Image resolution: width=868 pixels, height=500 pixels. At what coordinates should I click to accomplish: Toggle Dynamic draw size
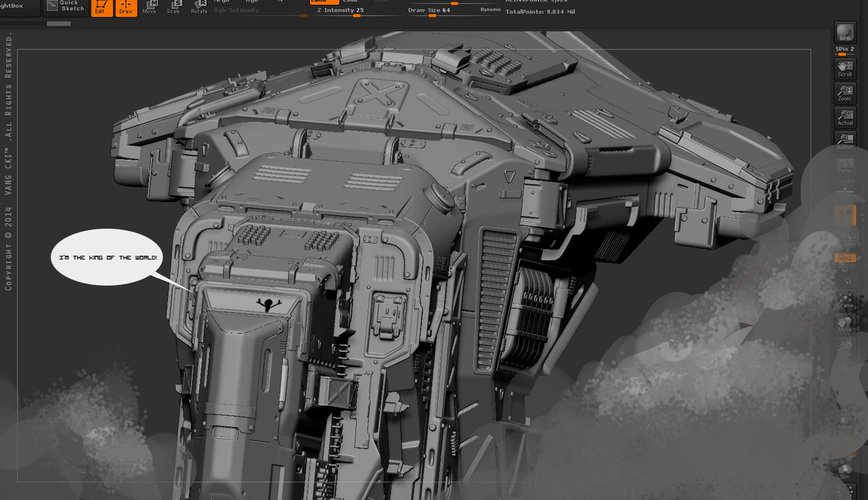click(x=491, y=10)
